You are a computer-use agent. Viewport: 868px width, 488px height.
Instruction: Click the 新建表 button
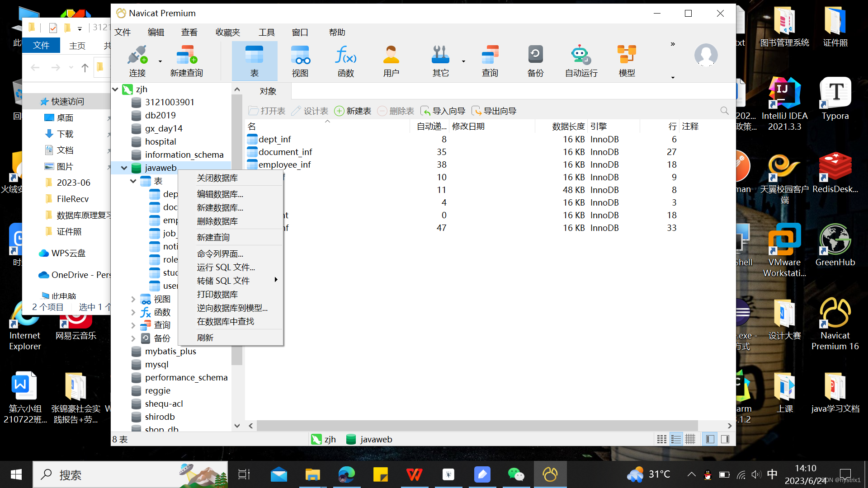tap(353, 111)
